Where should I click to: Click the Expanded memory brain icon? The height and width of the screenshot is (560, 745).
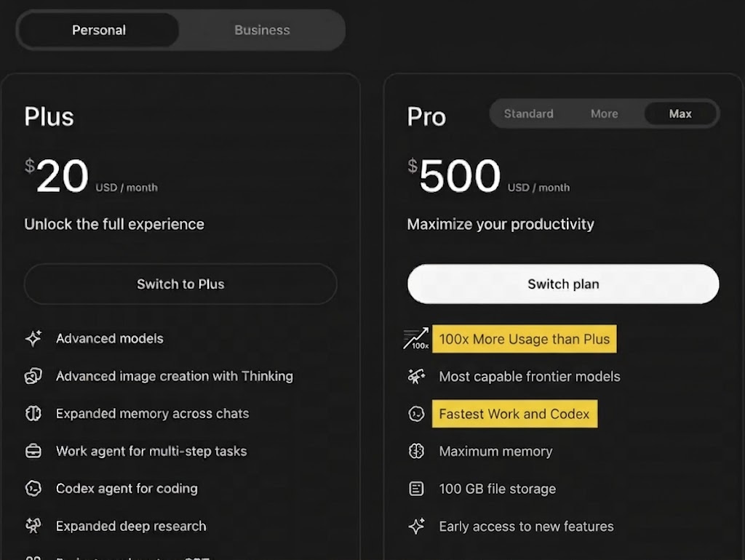click(x=33, y=413)
